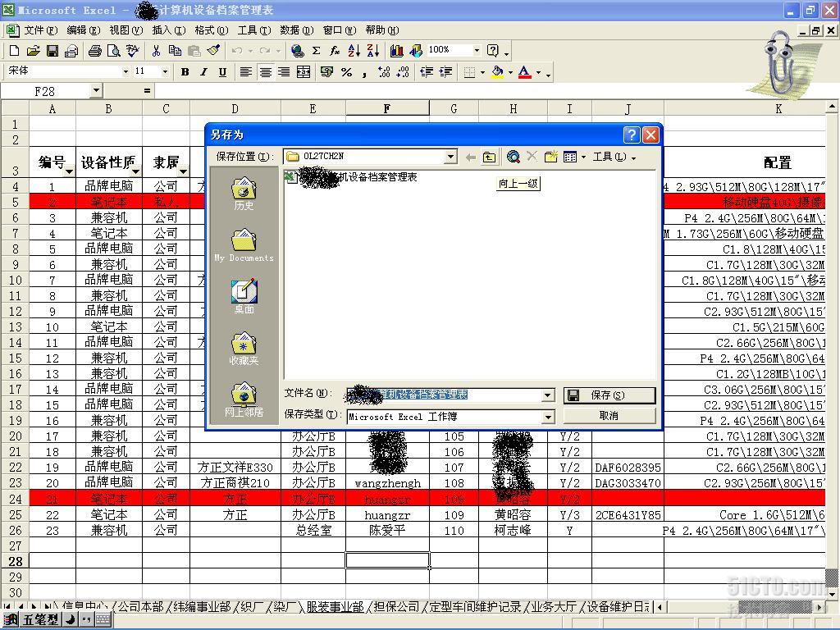Screen dimensions: 840x630
Task: Click the Create New Folder icon
Action: point(550,157)
